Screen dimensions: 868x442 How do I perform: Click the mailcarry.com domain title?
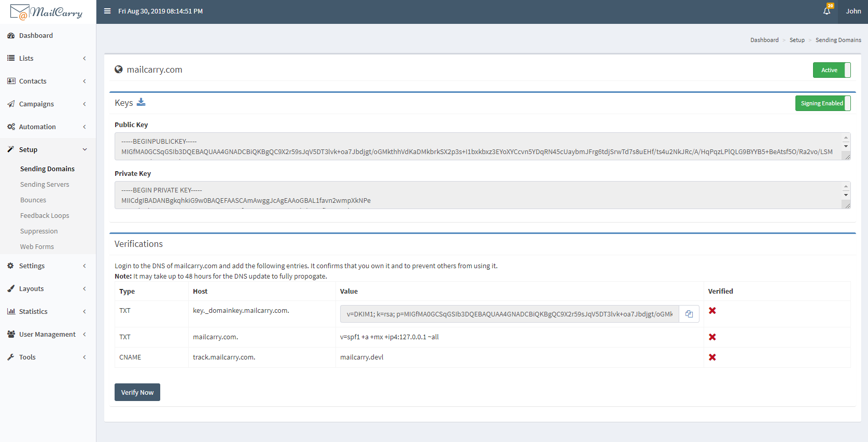[155, 70]
